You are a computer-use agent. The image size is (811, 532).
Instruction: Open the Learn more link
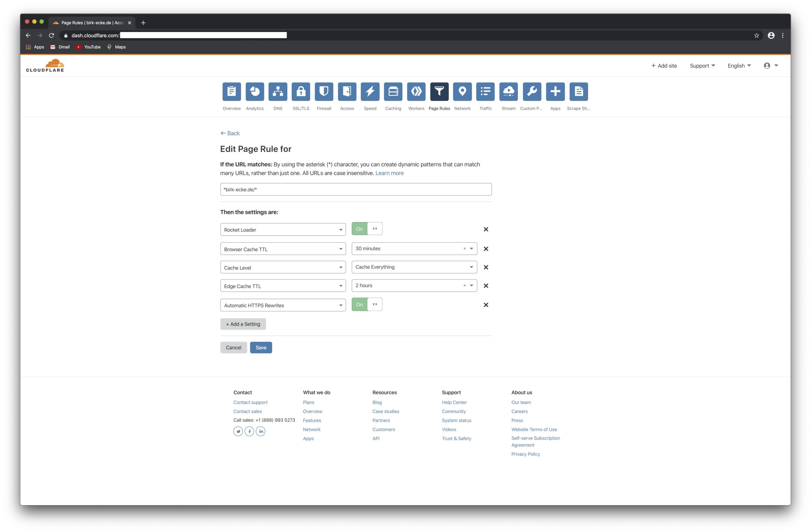[389, 173]
